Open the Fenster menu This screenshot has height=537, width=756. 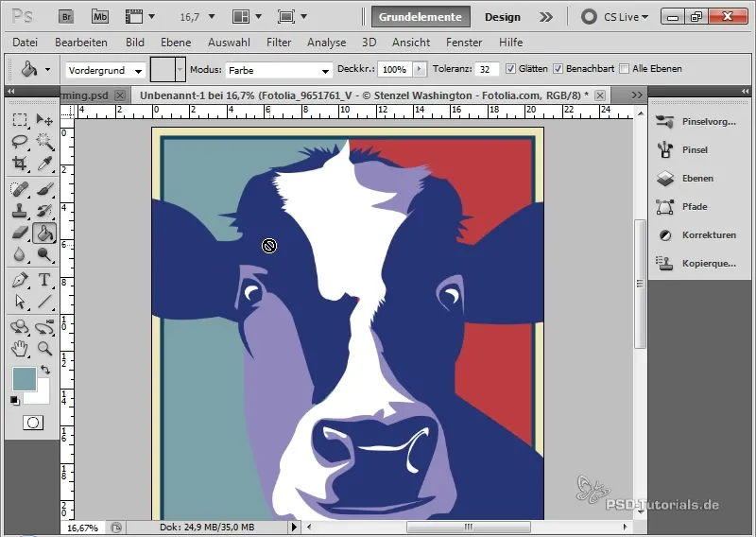tap(464, 43)
